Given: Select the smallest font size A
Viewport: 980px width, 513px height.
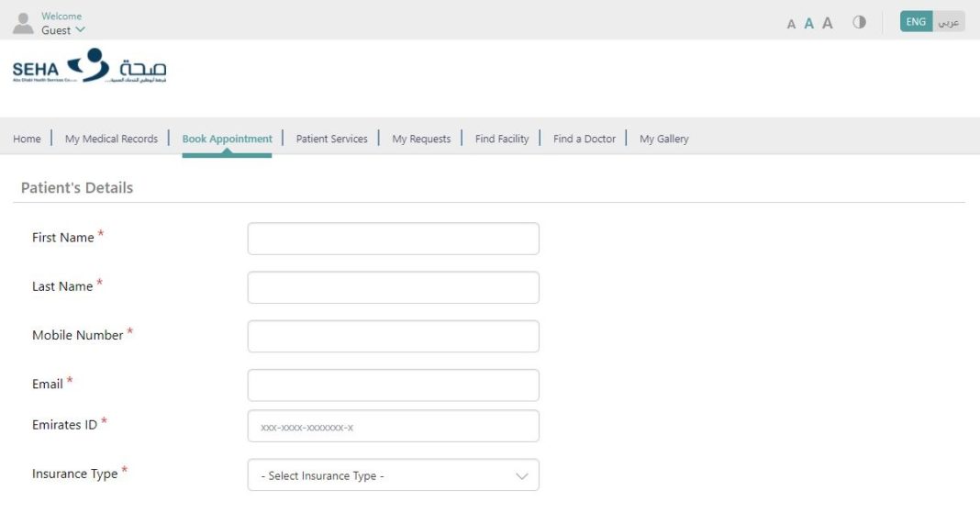Looking at the screenshot, I should tap(791, 24).
